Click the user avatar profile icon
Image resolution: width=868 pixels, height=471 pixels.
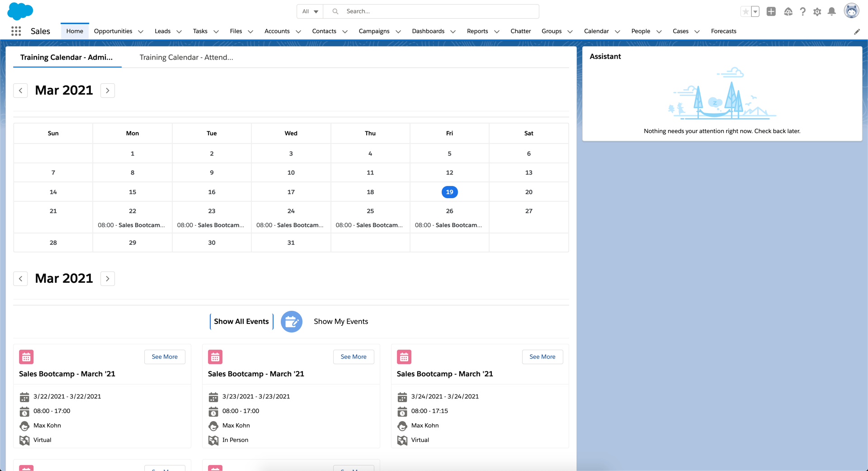click(x=851, y=11)
